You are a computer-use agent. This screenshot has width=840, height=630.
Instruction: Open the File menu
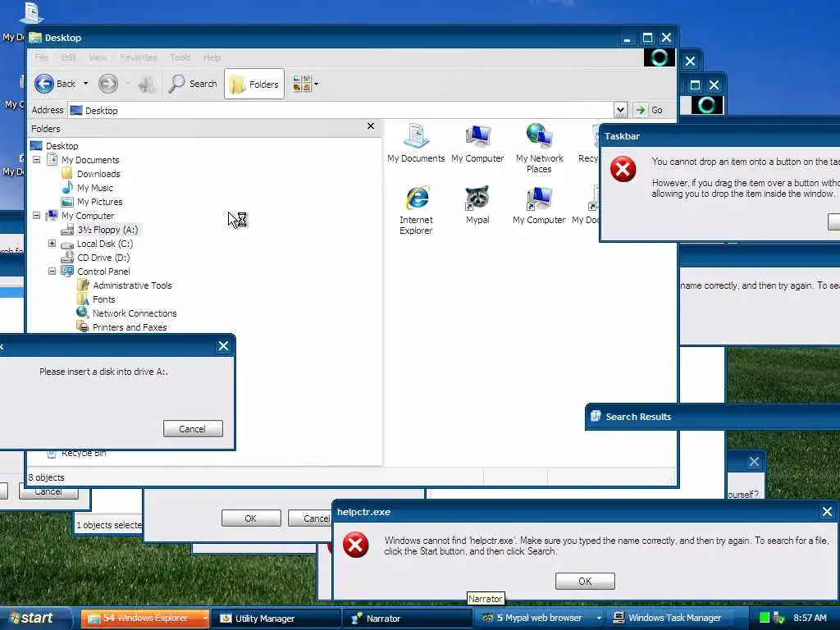click(41, 57)
